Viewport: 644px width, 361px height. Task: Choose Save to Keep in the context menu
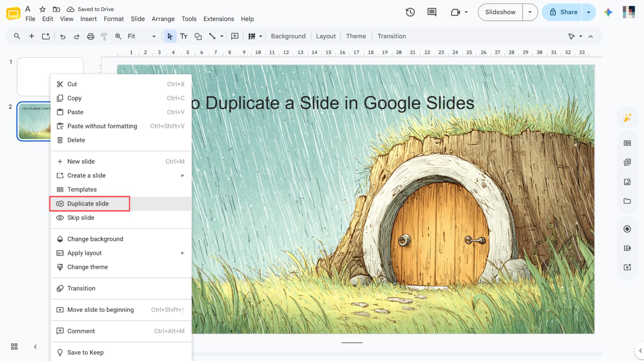[121, 353]
